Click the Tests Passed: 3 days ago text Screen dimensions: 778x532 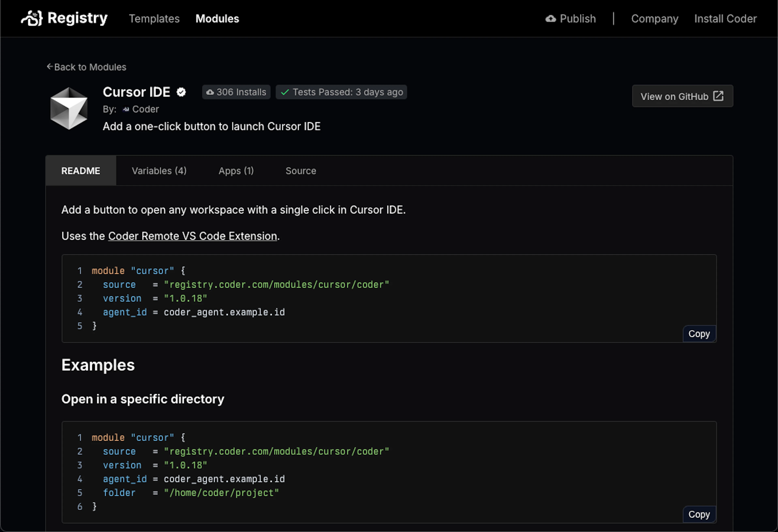[348, 92]
